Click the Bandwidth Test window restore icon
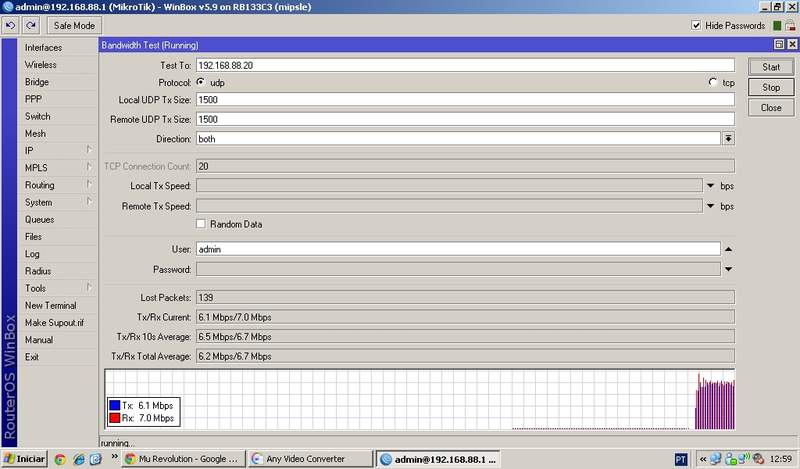 779,44
